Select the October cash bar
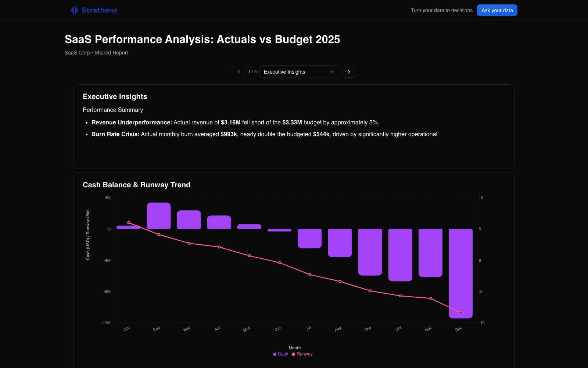 pyautogui.click(x=400, y=255)
